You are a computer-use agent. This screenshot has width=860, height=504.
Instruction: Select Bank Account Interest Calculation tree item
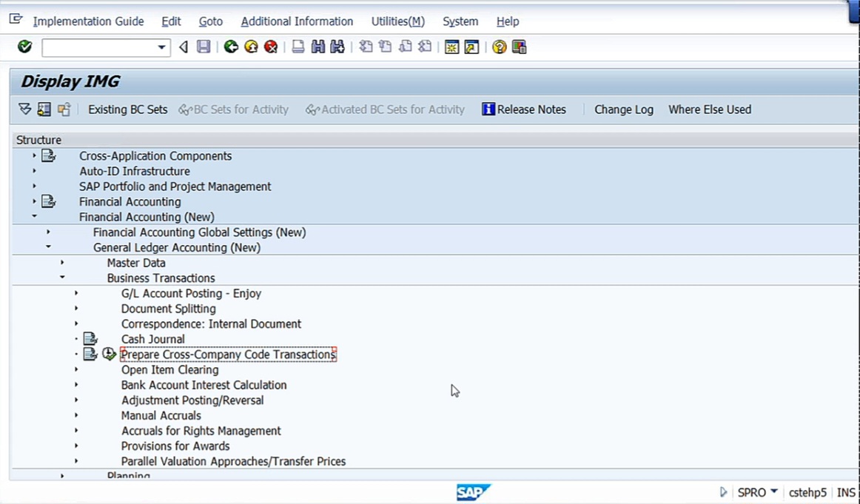pyautogui.click(x=204, y=385)
